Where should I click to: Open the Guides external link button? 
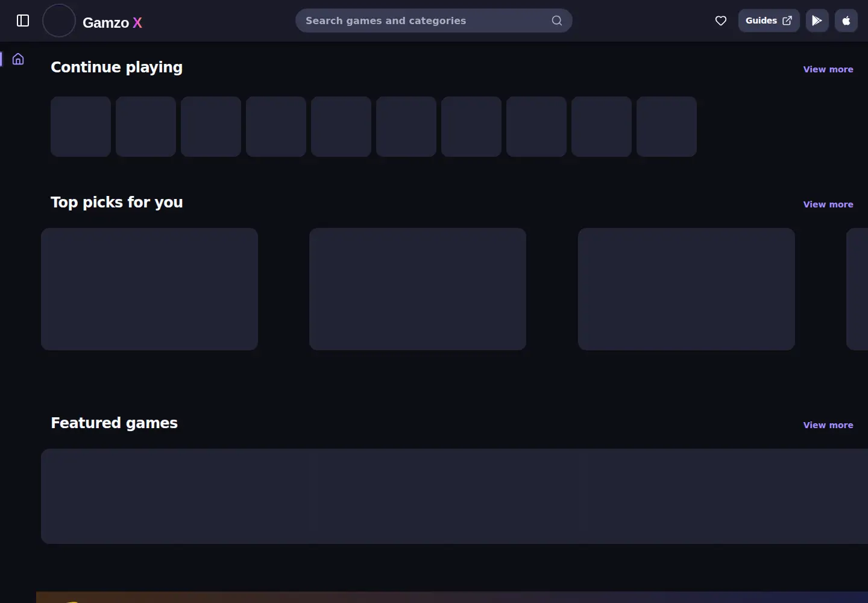click(x=769, y=21)
